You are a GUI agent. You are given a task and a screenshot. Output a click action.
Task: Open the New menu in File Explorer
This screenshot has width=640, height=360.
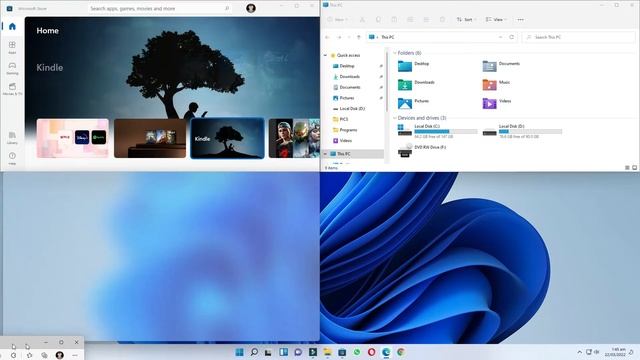[338, 20]
